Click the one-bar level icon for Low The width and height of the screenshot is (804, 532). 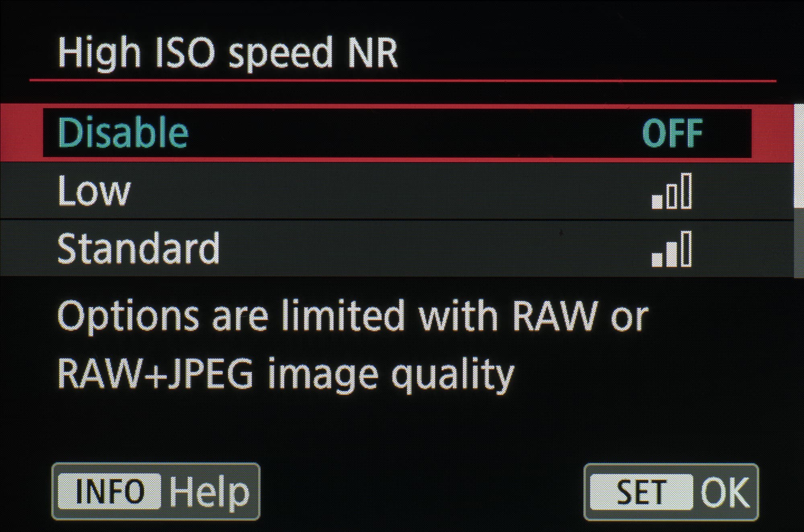671,191
